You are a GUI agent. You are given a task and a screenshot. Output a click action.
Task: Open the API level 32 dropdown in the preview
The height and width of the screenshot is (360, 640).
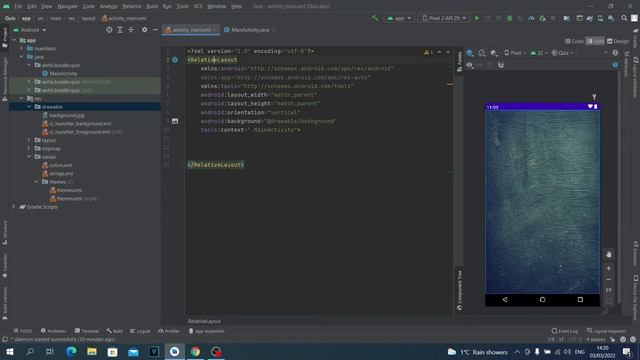(x=539, y=53)
